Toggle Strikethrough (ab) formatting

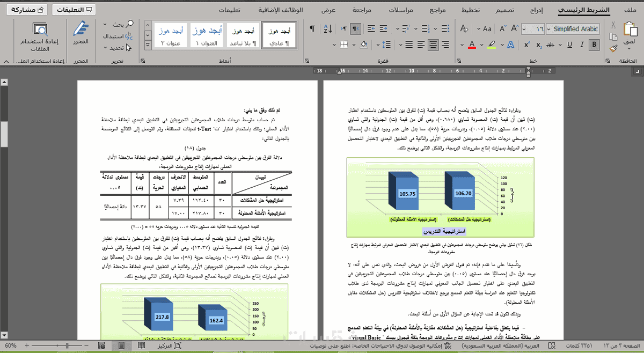pos(551,44)
